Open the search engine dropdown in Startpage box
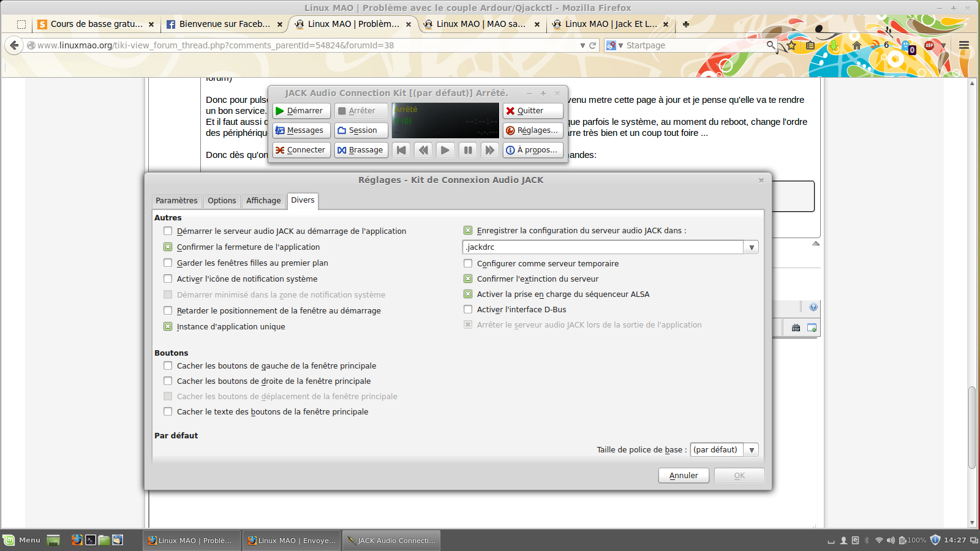 pos(620,45)
